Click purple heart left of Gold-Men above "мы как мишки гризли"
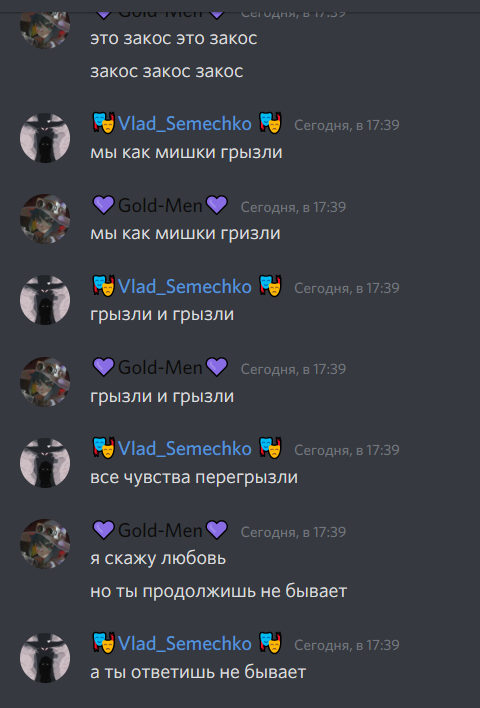Image resolution: width=480 pixels, height=708 pixels. tap(103, 205)
